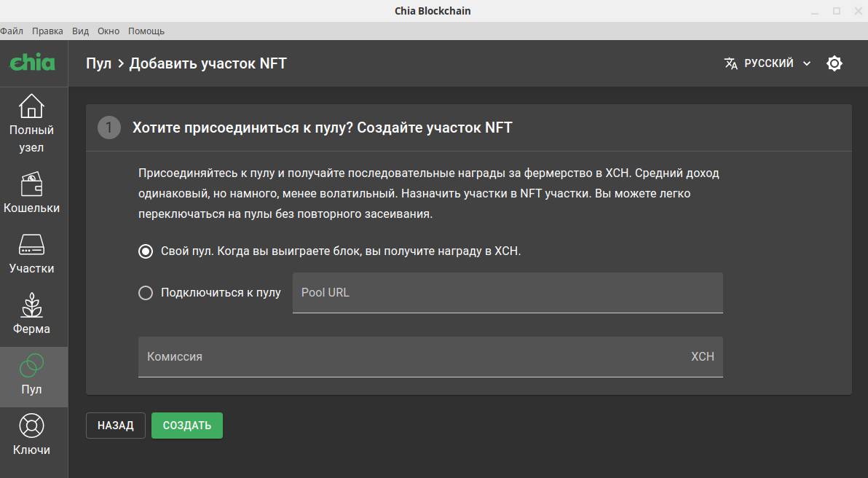
Task: Click the green СОЗДАТЬ button
Action: click(x=187, y=426)
